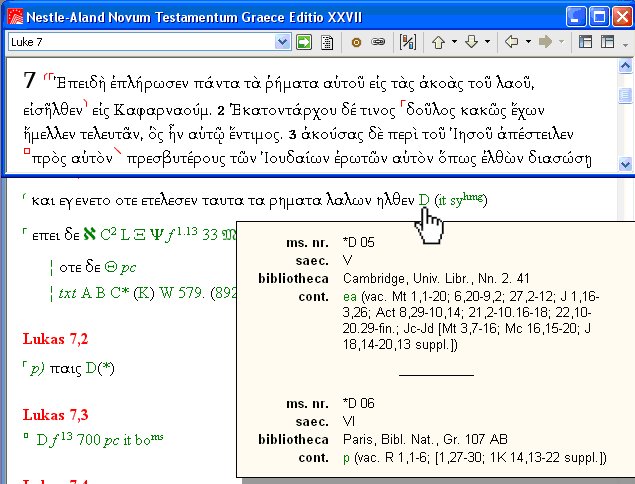Expand the forward arrow history dropdown
The height and width of the screenshot is (484, 635).
(561, 41)
